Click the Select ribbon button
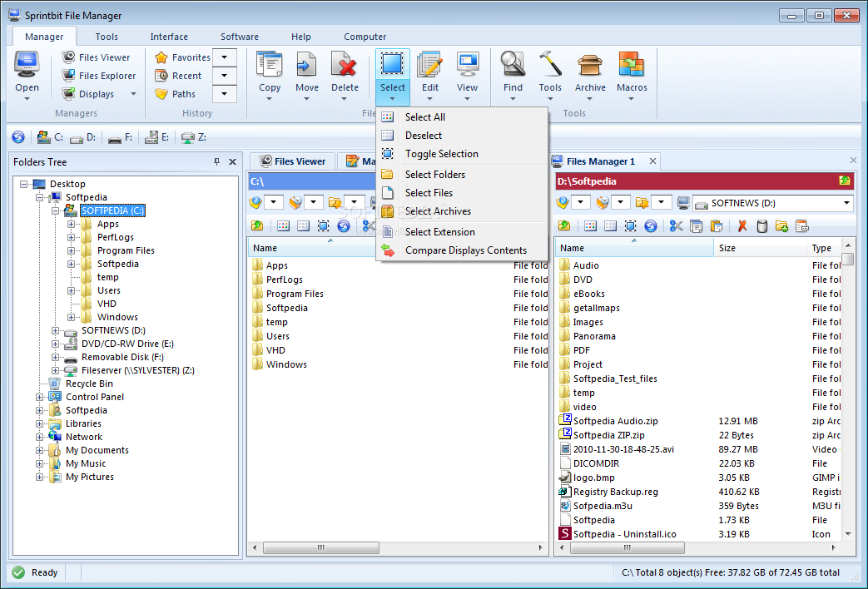Viewport: 868px width, 589px height. point(393,77)
